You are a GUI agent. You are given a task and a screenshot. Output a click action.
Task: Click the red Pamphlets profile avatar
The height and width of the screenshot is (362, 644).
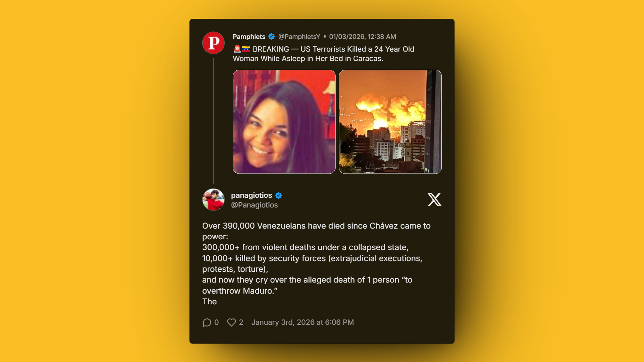tap(213, 43)
